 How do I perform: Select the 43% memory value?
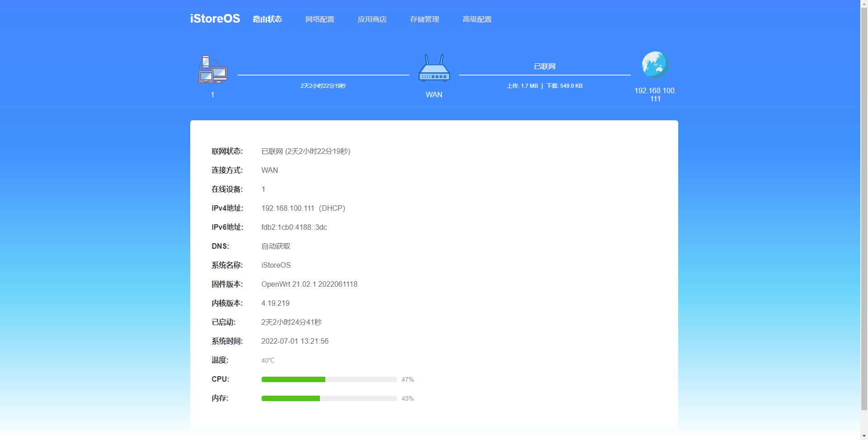tap(408, 398)
